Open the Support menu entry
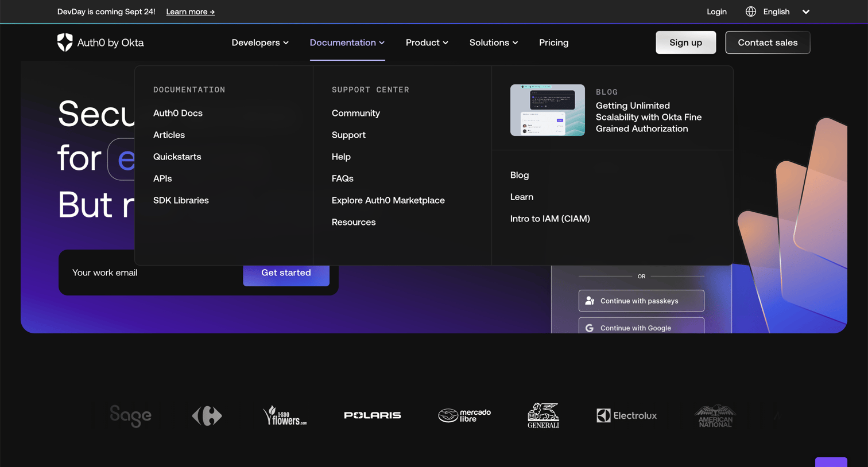Image resolution: width=868 pixels, height=467 pixels. coord(348,135)
